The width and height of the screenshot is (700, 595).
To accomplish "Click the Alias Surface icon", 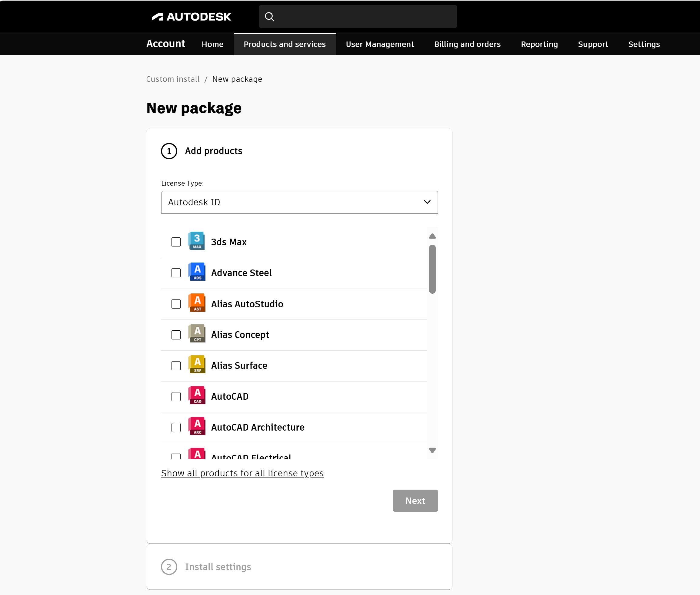I will click(197, 365).
